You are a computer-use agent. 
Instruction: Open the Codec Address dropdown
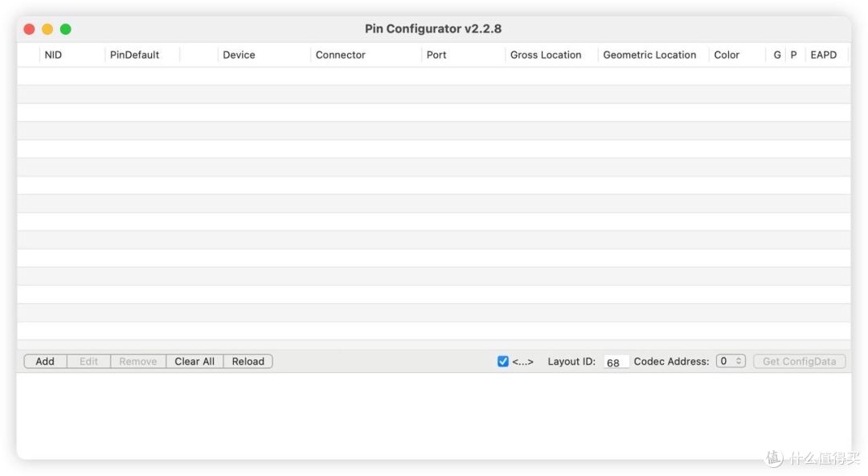coord(731,362)
